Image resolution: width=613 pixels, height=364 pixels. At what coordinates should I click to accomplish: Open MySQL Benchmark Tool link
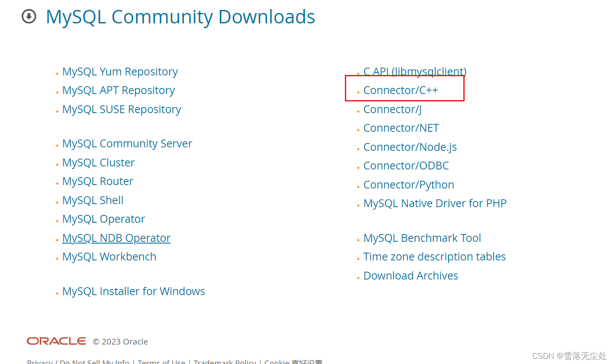point(422,238)
